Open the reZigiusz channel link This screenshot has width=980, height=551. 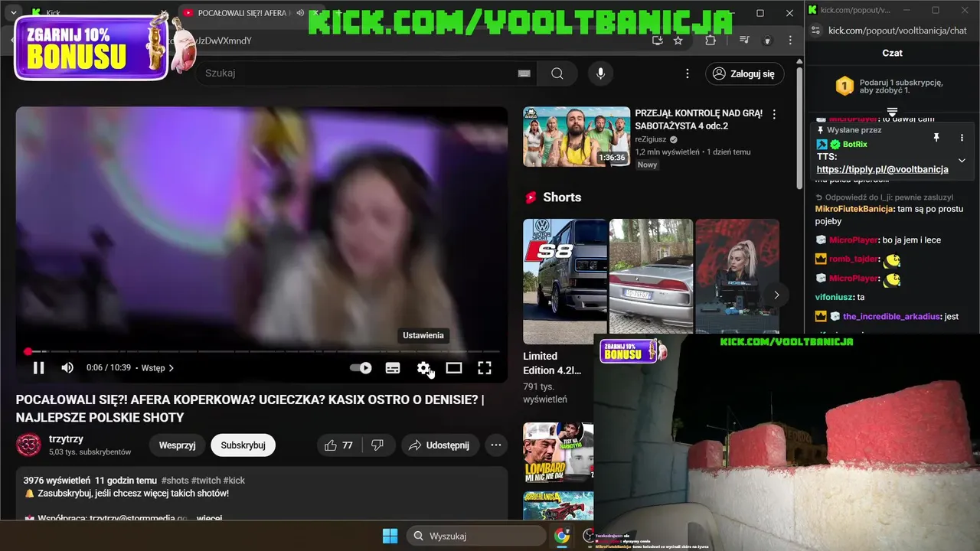[x=652, y=139]
